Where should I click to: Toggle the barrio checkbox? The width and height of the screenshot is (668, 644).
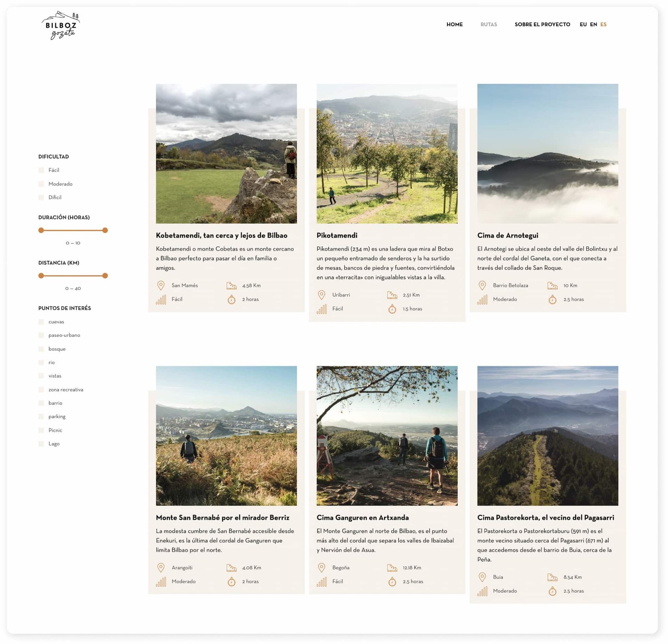(41, 403)
